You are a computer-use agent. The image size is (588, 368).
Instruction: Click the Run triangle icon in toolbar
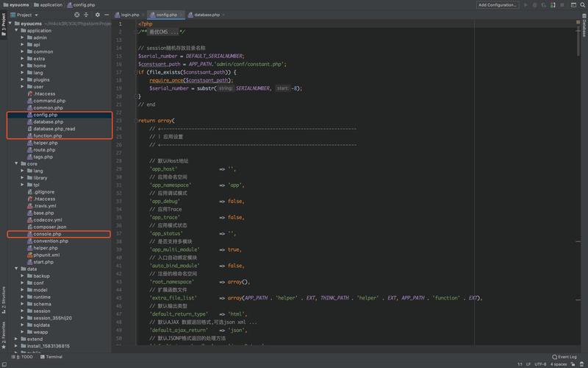click(526, 5)
